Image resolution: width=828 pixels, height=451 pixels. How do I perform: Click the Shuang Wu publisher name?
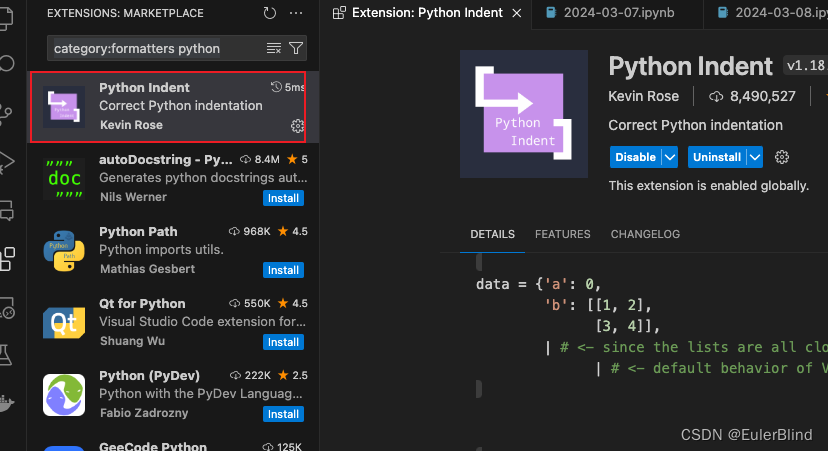[133, 341]
